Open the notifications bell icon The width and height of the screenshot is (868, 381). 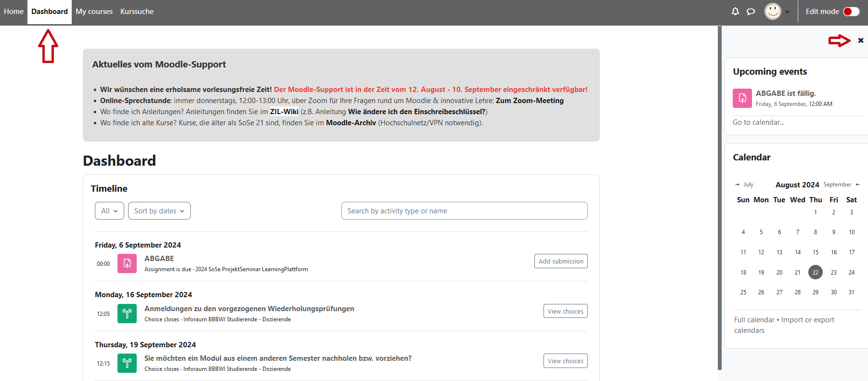735,12
